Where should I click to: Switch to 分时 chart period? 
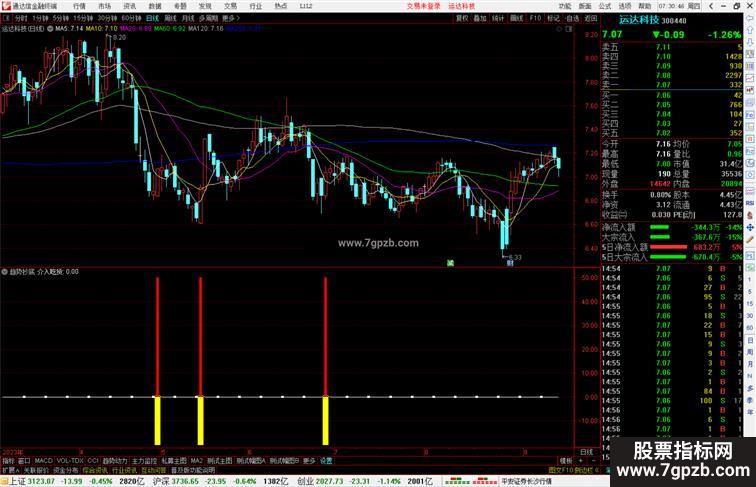[21, 18]
